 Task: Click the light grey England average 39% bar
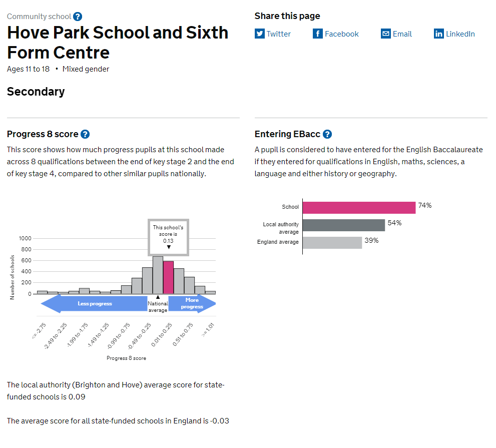pyautogui.click(x=332, y=243)
